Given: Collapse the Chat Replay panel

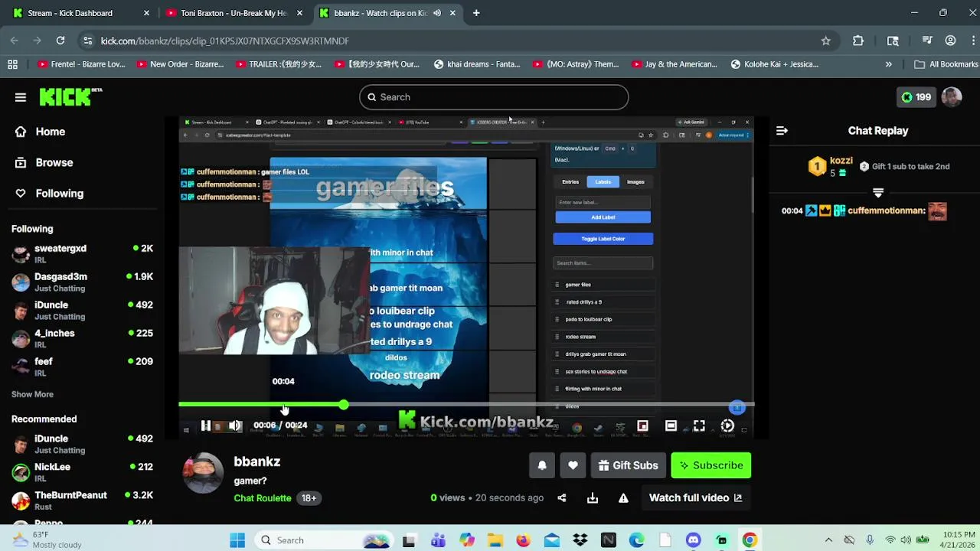Looking at the screenshot, I should click(x=782, y=131).
